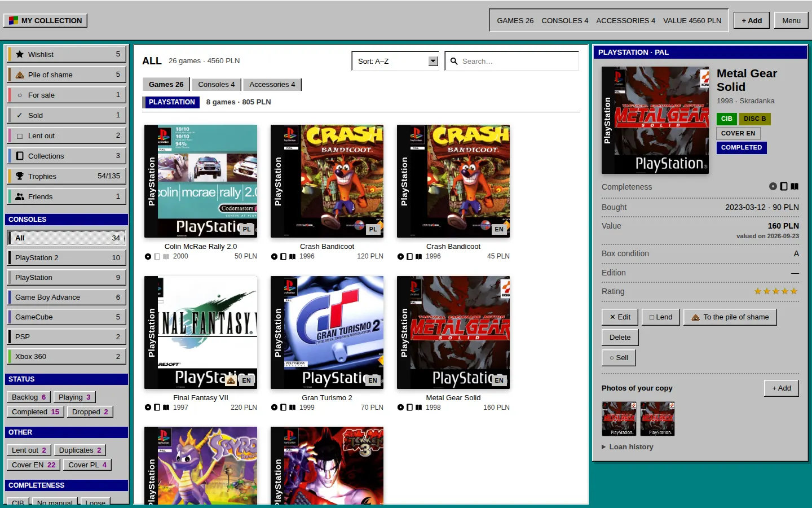
Task: Click the disc icon in Completeness row
Action: click(773, 186)
